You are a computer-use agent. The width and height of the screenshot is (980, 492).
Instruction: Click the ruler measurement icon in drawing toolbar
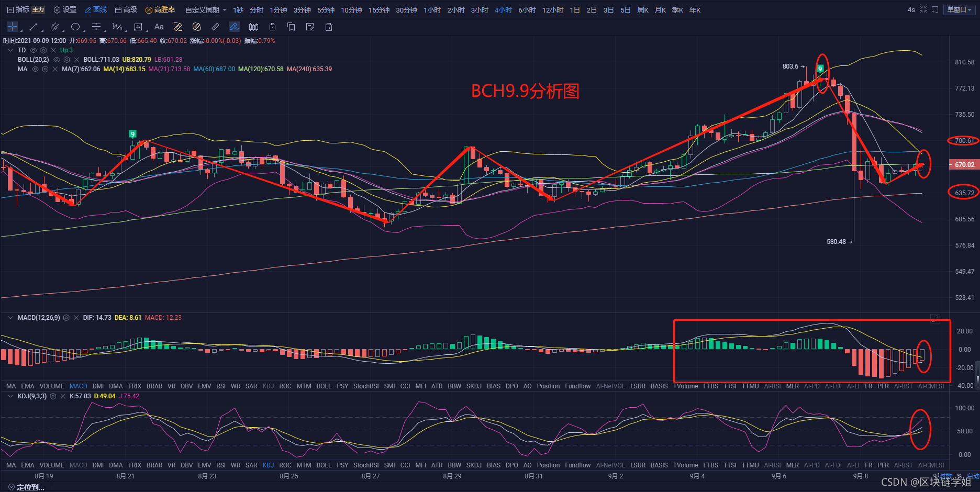coord(215,27)
